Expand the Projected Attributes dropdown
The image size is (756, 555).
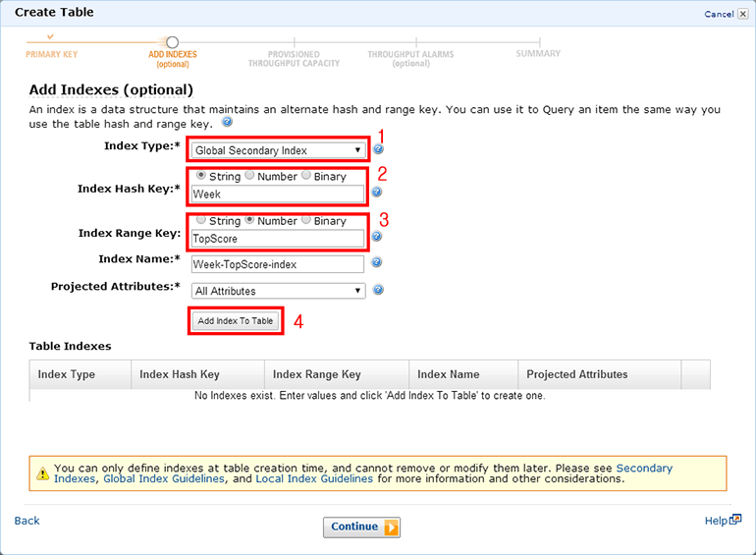(278, 291)
